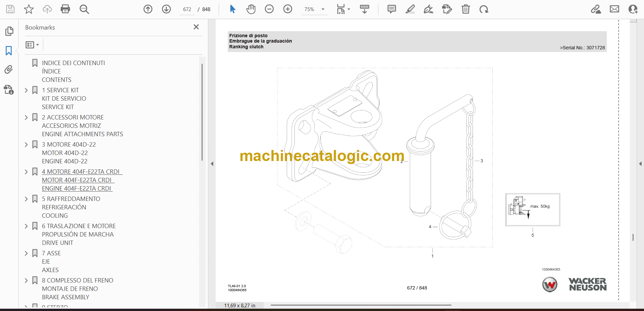This screenshot has width=644, height=311.
Task: Open the 4 MOTORE 404F-E22TA CRDI bookmark
Action: coord(80,172)
